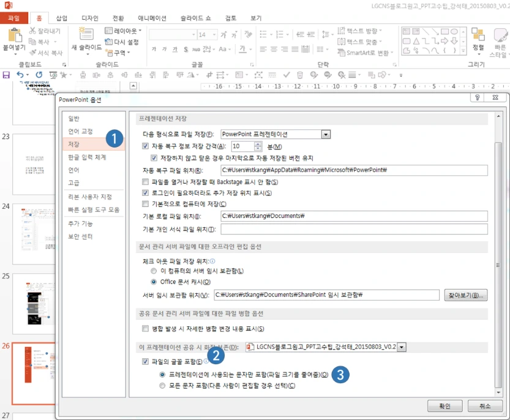This screenshot has width=510, height=420.
Task: Click the Redo icon in quick access toolbar
Action: click(39, 75)
